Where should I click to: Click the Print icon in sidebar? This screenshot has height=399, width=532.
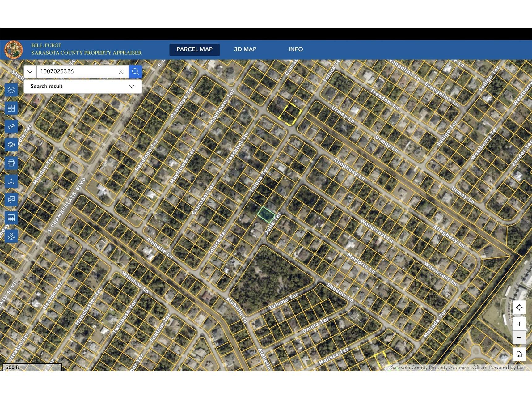(x=11, y=163)
